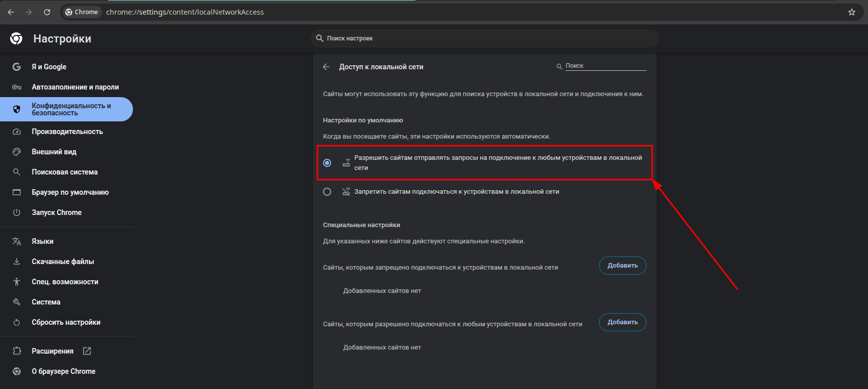Viewport: 868px width, 389px height.
Task: Click the Chrome logo next to Настройки
Action: (16, 38)
